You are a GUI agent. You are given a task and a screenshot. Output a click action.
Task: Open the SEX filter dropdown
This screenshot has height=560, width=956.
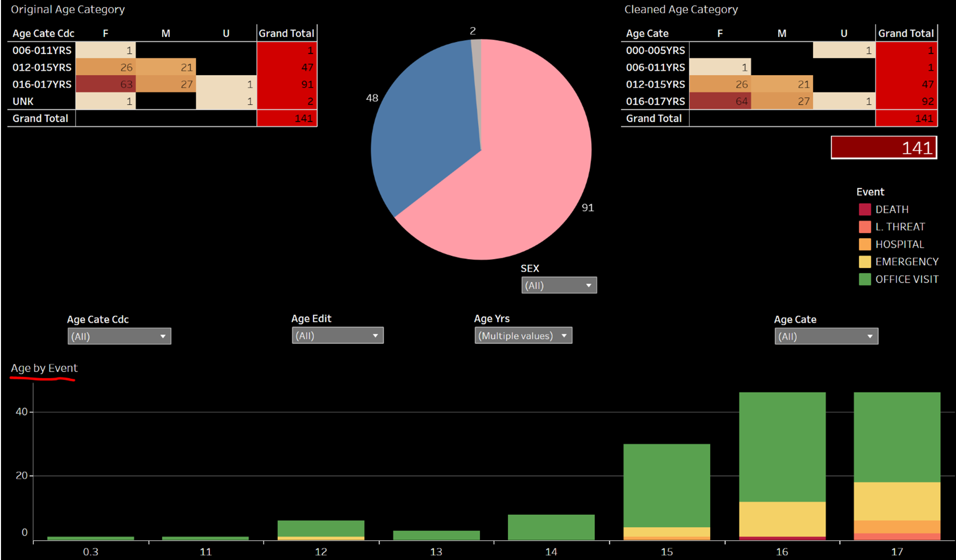(x=559, y=286)
